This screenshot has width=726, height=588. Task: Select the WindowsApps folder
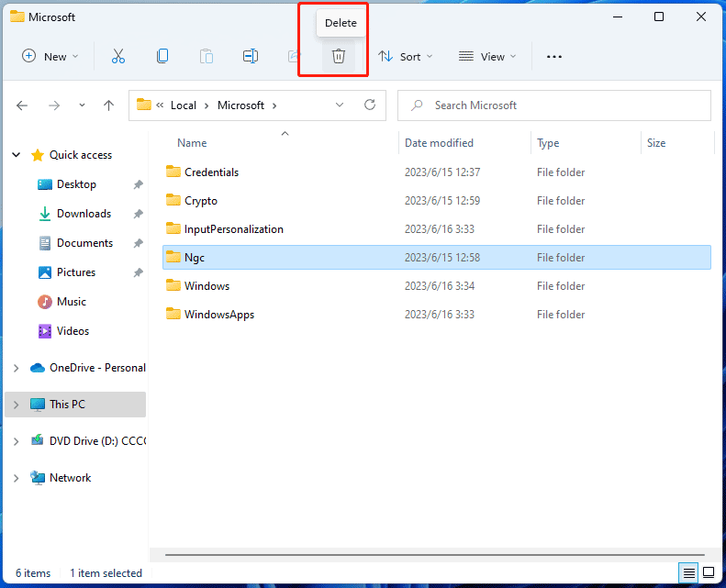(x=437, y=315)
